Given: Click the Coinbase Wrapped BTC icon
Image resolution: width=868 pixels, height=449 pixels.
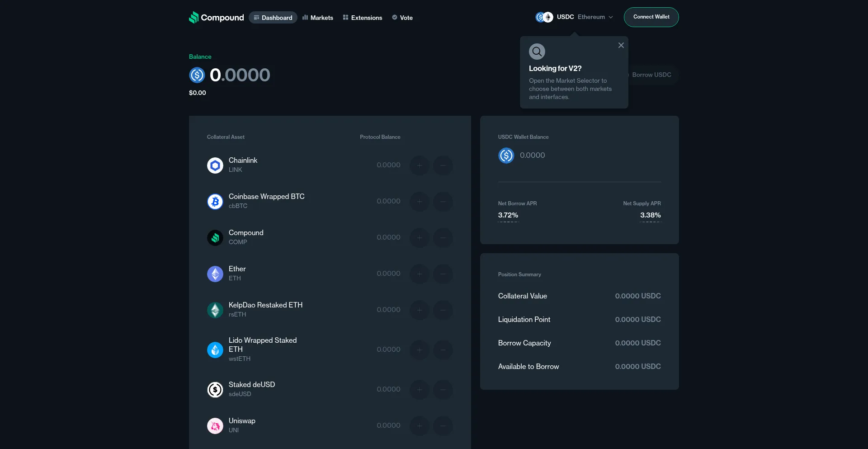Looking at the screenshot, I should [x=215, y=202].
